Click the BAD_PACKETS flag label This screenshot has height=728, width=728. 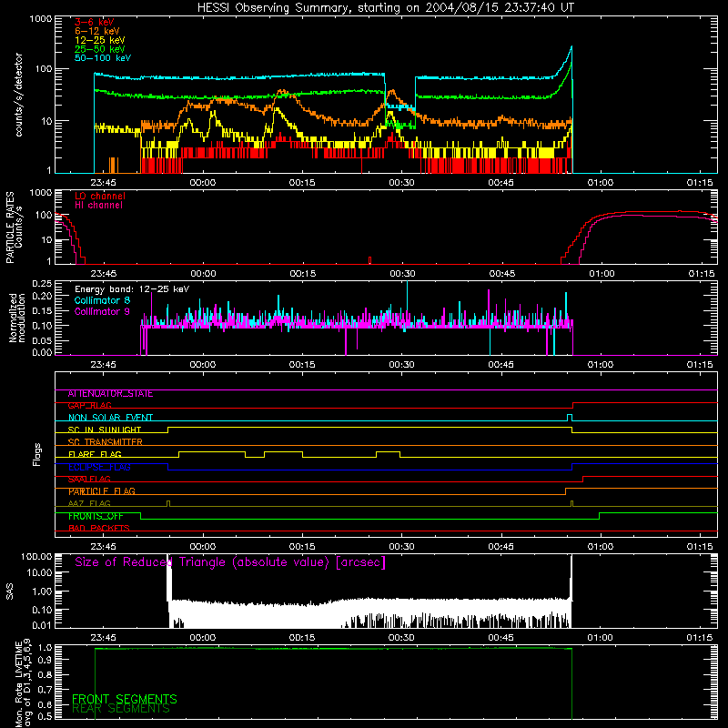tap(99, 529)
